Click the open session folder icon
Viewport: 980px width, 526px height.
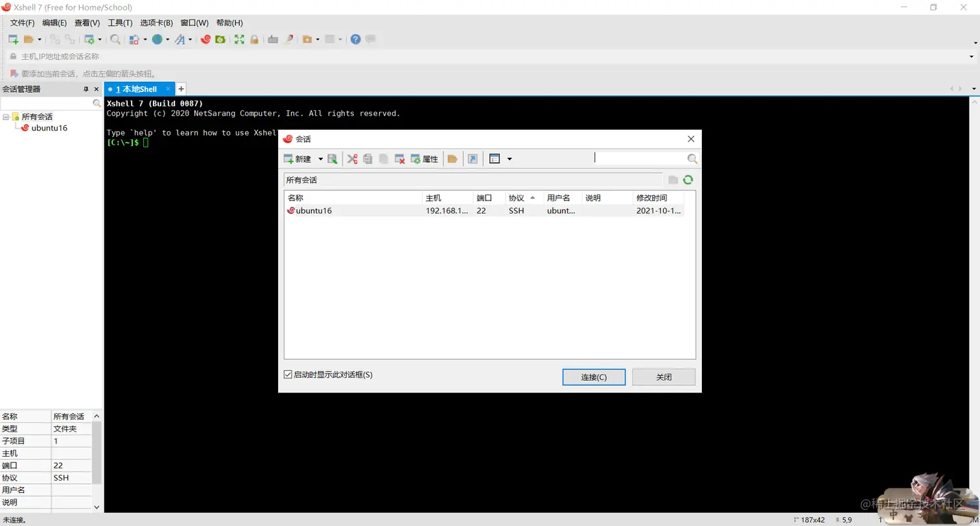[x=29, y=40]
